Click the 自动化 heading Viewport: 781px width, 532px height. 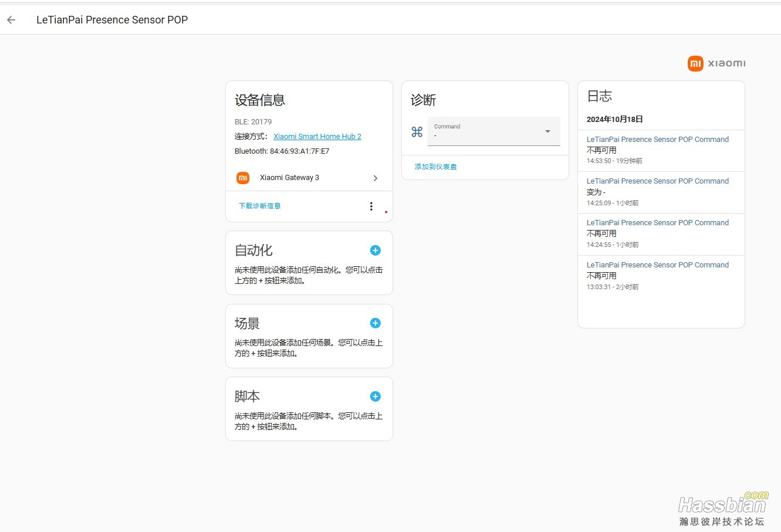(253, 250)
